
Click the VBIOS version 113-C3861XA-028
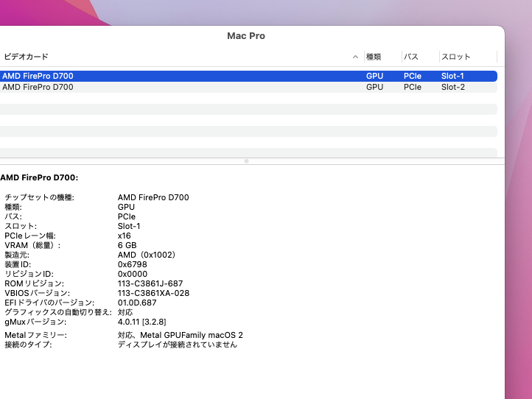point(154,293)
